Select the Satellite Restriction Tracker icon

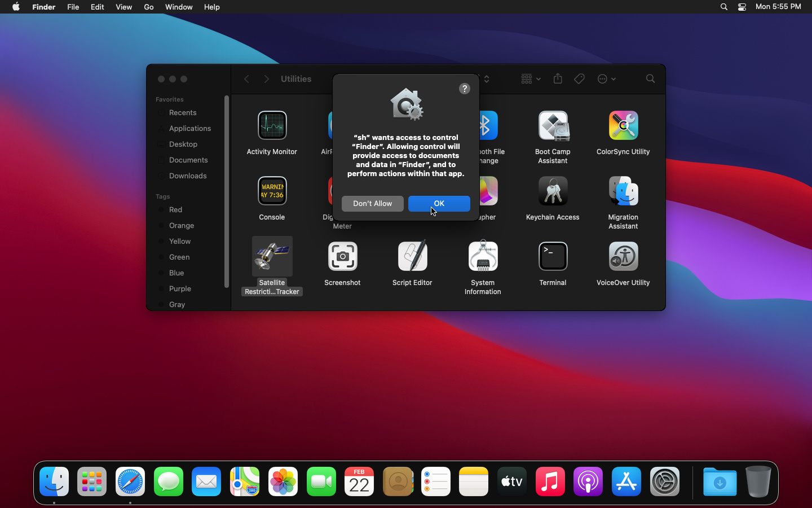(x=272, y=257)
